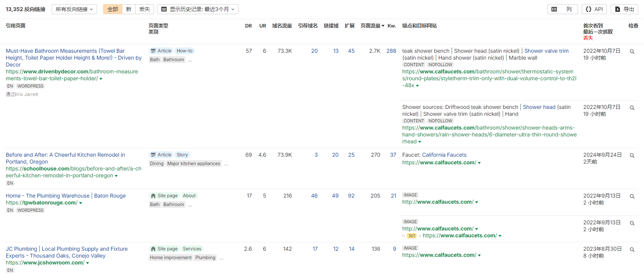
Task: Sort by the 页面流量 column header
Action: [372, 26]
